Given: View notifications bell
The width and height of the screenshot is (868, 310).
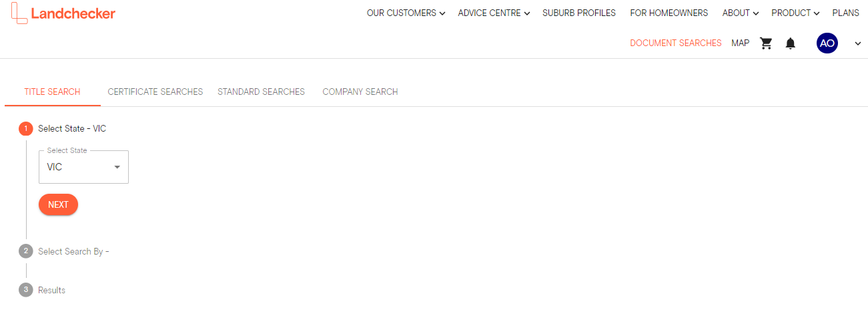Looking at the screenshot, I should (791, 43).
